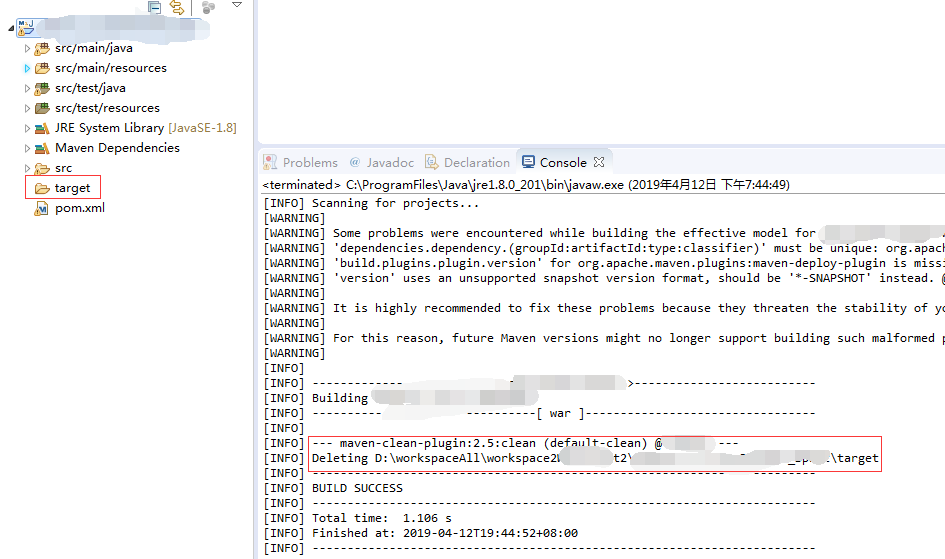Switch to the Problems tab
Screen dimensions: 945x559
(x=301, y=162)
